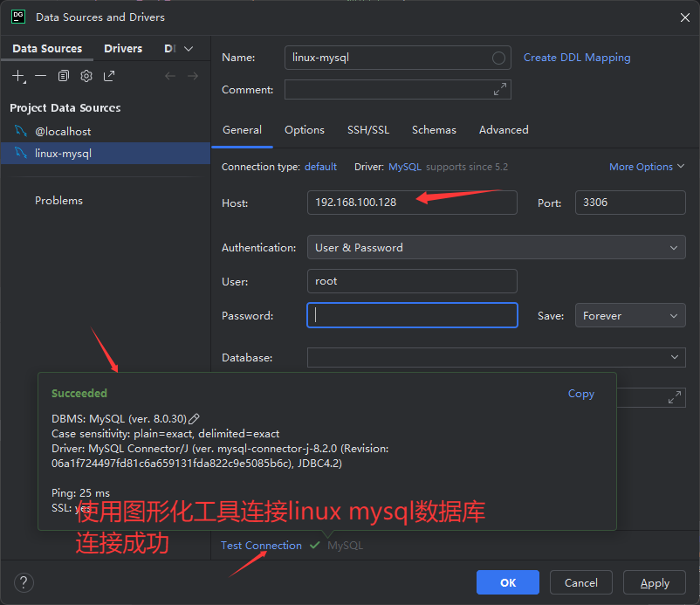
Task: Open the Schemas tab
Action: click(434, 130)
